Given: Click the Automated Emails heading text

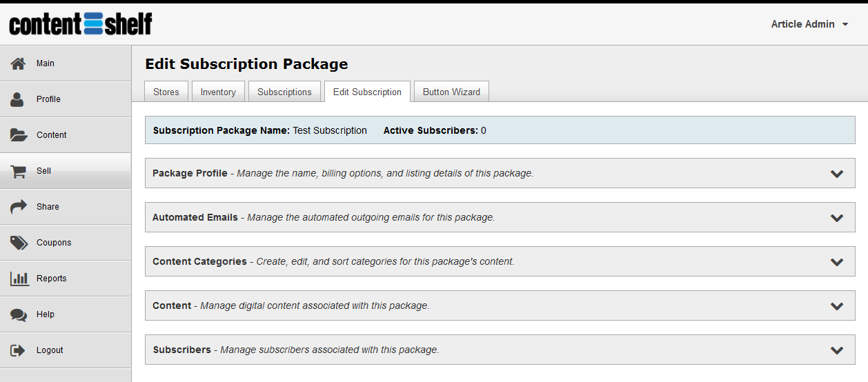Looking at the screenshot, I should [195, 217].
